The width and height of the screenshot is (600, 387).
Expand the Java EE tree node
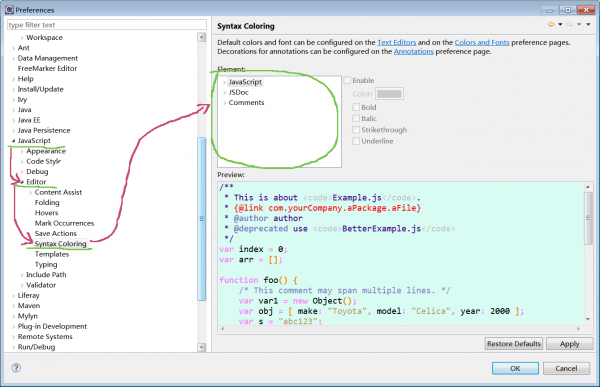click(x=13, y=120)
